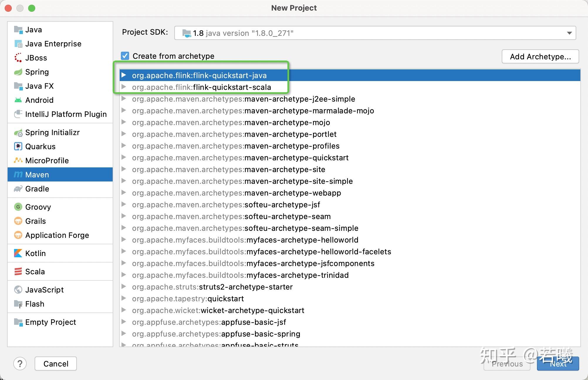Select Spring Initializr project type
Image resolution: width=588 pixels, height=380 pixels.
52,132
